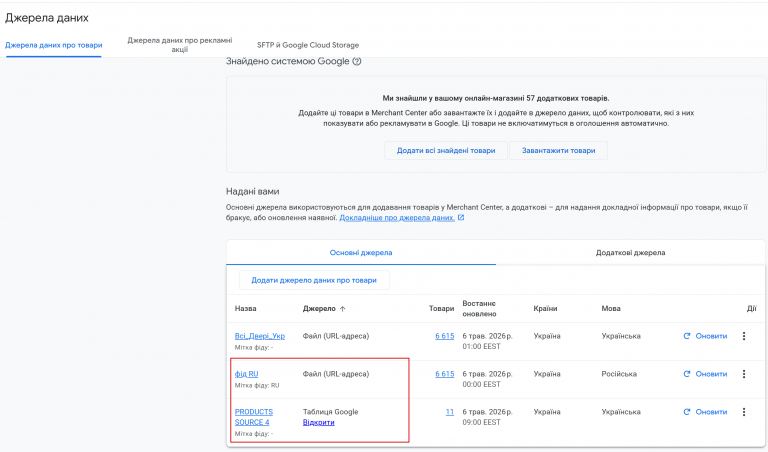768x452 pixels.
Task: Click Додати всі знайдені товари button
Action: (x=446, y=150)
